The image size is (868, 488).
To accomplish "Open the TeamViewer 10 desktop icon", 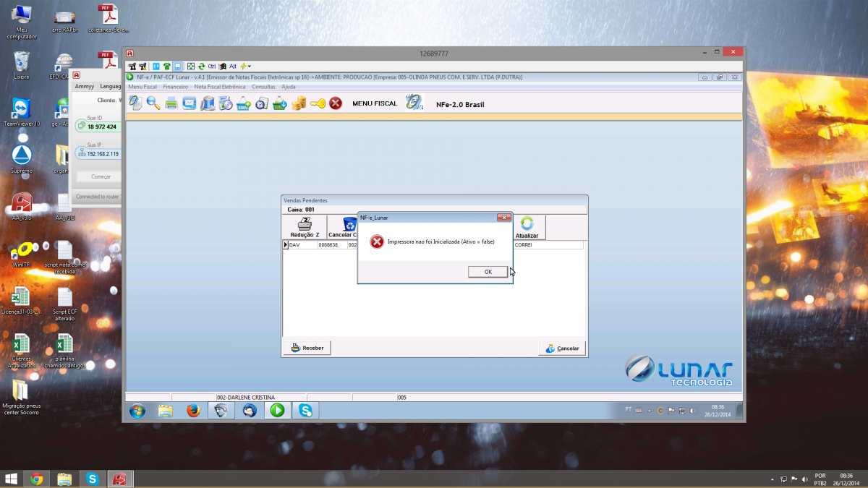I will coord(22,113).
